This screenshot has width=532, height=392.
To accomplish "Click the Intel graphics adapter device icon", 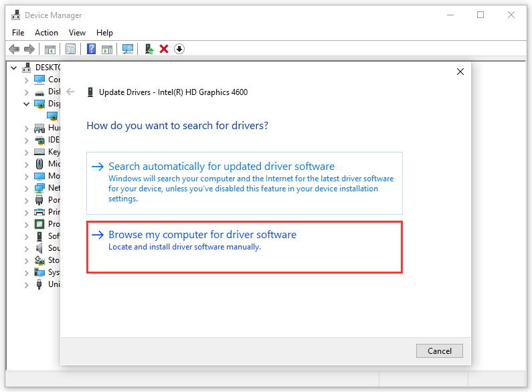I will (52, 116).
